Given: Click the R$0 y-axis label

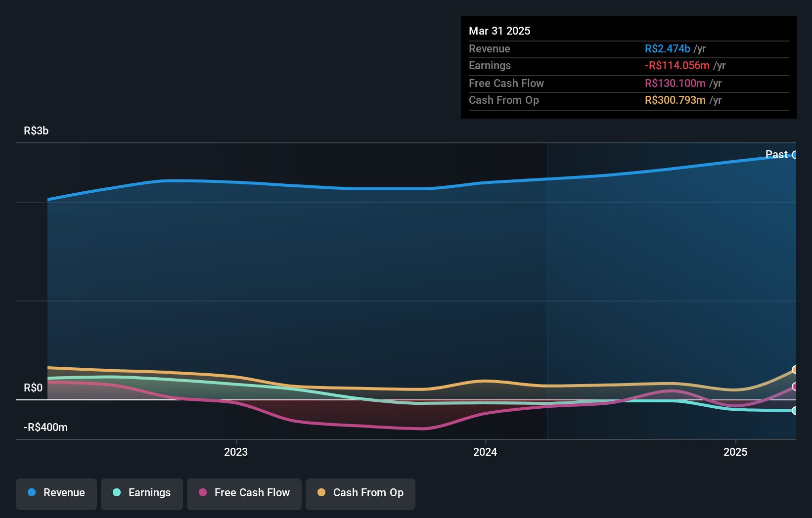Looking at the screenshot, I should click(x=33, y=388).
